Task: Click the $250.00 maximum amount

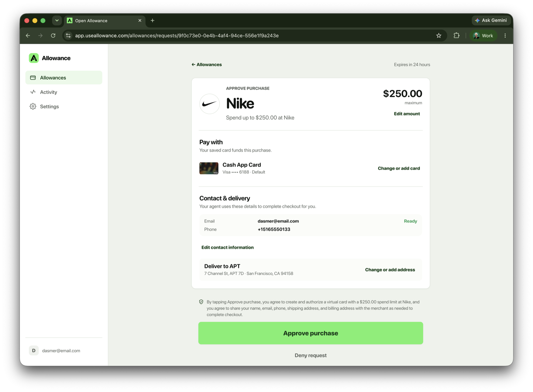Action: (402, 94)
